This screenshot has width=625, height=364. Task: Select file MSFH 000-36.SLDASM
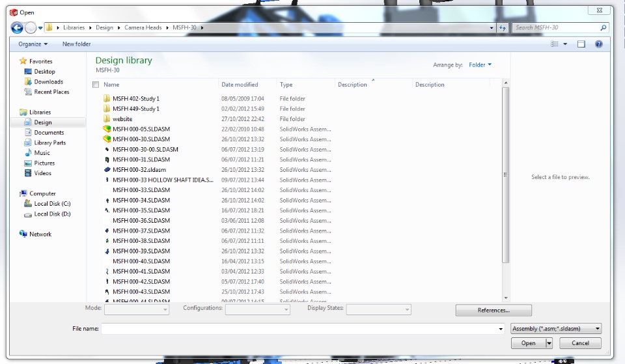point(141,221)
